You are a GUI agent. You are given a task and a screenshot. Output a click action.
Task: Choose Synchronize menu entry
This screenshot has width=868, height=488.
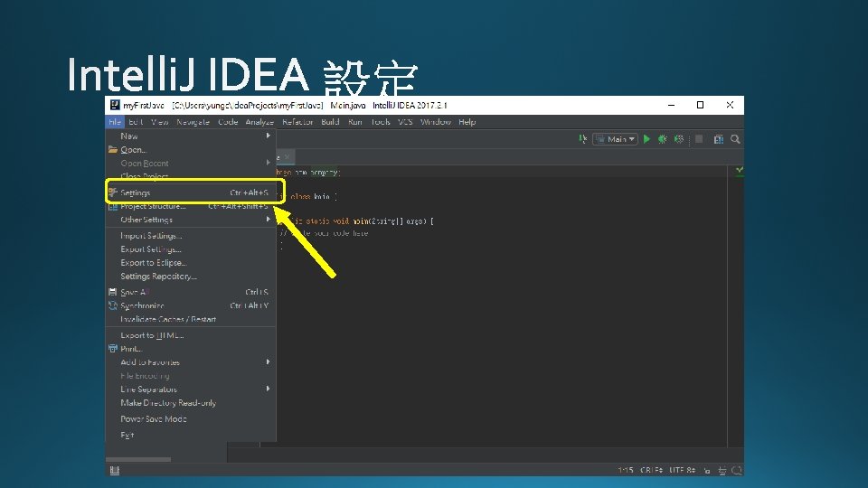pyautogui.click(x=191, y=305)
